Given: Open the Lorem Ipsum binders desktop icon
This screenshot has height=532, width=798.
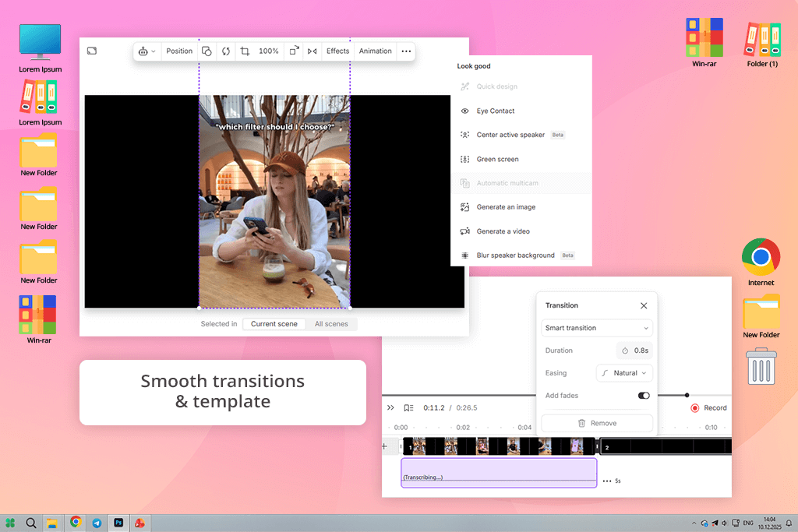Looking at the screenshot, I should (41, 104).
